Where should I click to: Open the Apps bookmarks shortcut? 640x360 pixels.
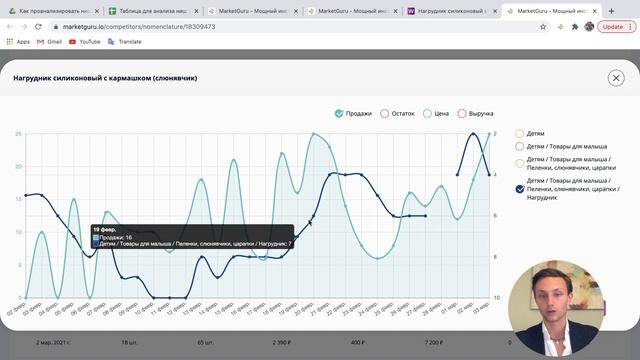coord(18,42)
